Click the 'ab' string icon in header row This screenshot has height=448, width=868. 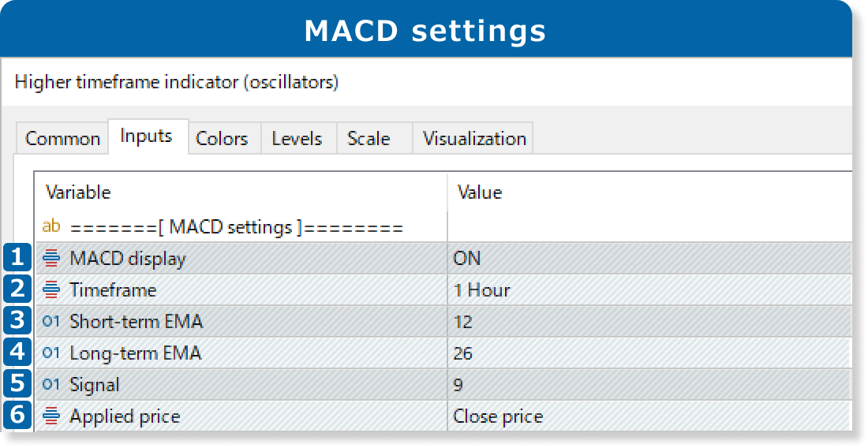tap(51, 227)
